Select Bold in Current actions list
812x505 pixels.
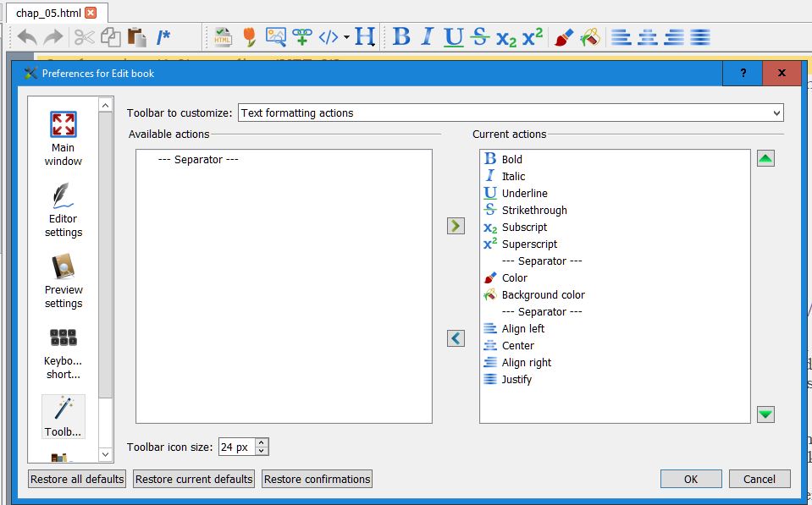click(x=615, y=159)
